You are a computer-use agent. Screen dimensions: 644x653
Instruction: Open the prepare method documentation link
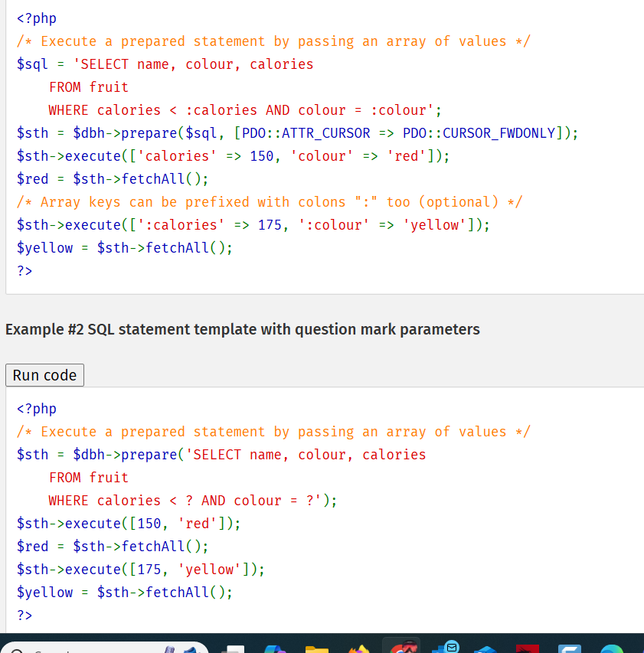[149, 132]
